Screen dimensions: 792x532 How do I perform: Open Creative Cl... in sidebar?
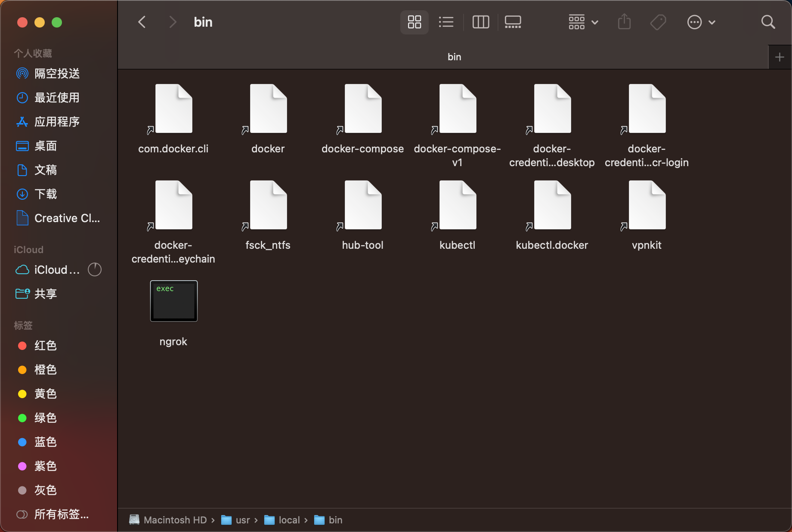[x=59, y=218]
